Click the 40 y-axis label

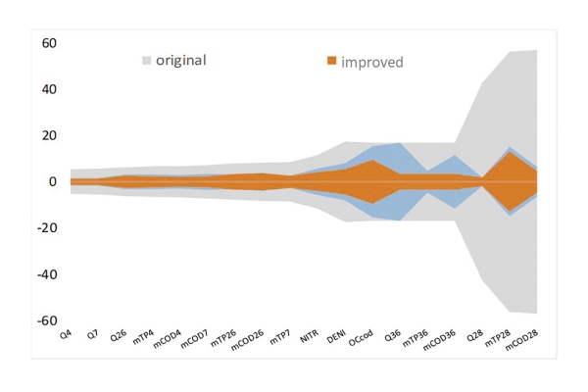tap(49, 89)
